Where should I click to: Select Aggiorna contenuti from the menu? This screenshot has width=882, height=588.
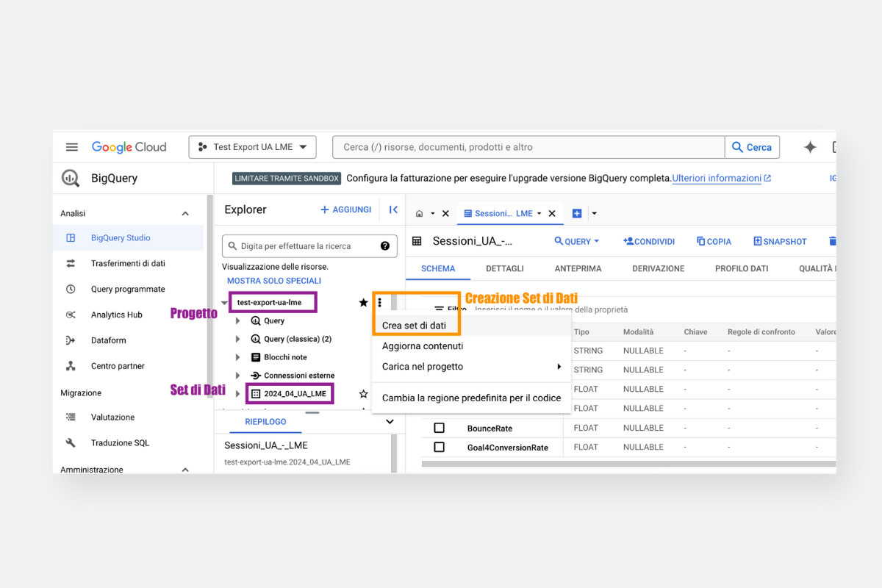(x=423, y=346)
